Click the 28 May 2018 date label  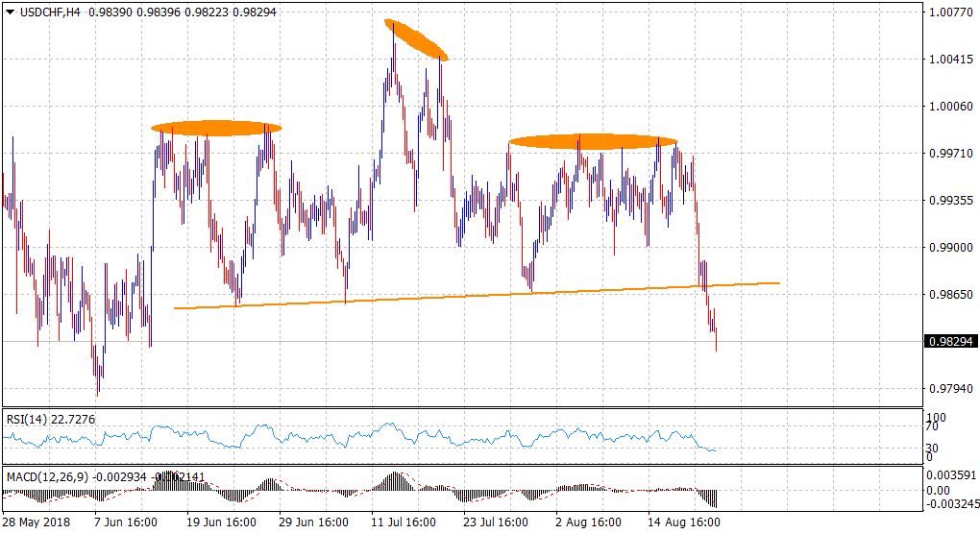[35, 523]
